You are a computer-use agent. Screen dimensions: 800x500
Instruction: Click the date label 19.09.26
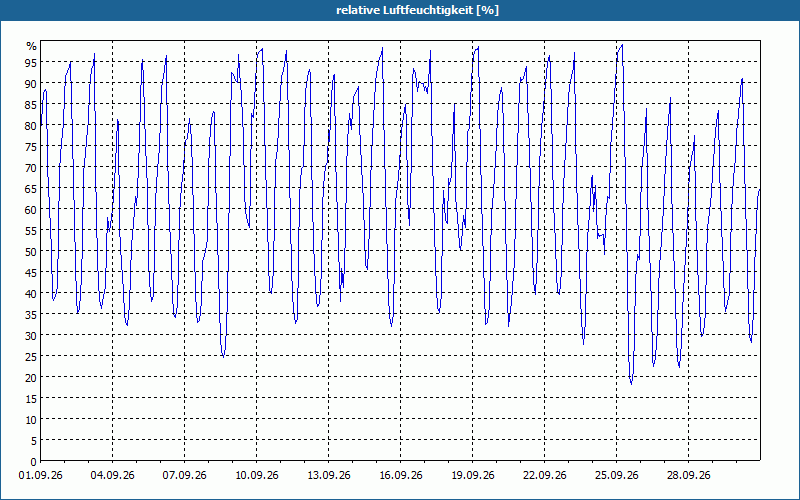tap(472, 476)
